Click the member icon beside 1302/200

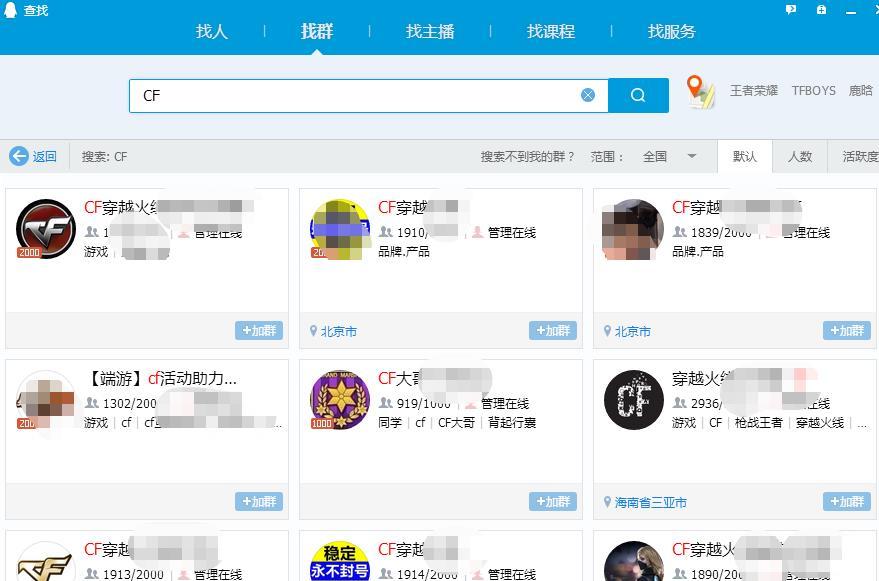pyautogui.click(x=92, y=403)
